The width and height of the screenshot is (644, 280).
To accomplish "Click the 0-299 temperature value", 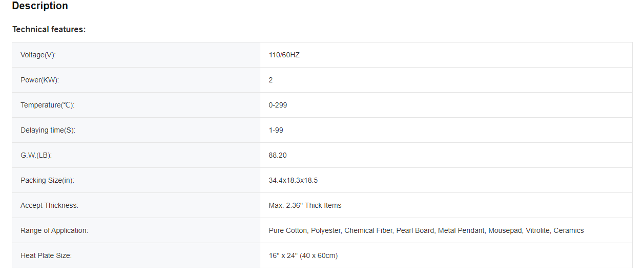I will click(278, 105).
